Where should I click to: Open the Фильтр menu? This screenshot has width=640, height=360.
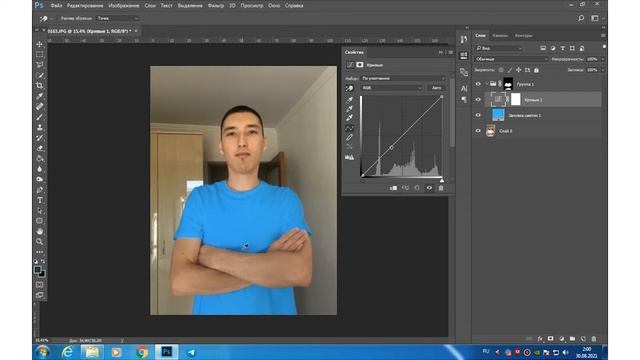coord(216,6)
